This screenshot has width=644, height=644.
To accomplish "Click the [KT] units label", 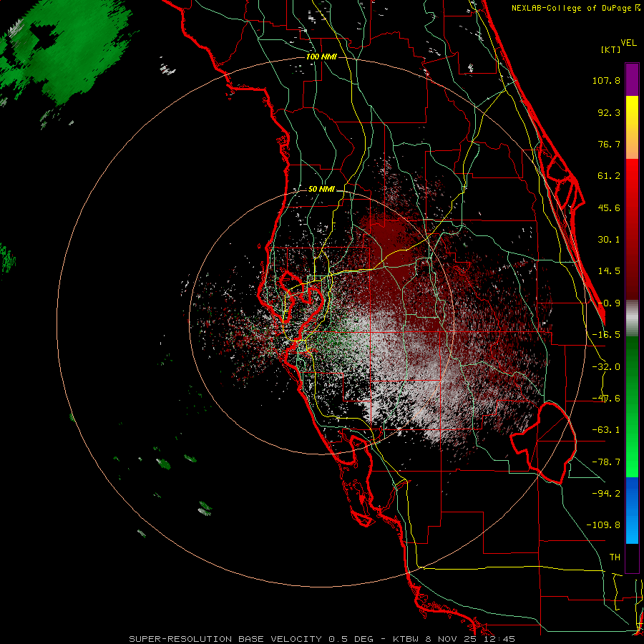I will pyautogui.click(x=611, y=49).
